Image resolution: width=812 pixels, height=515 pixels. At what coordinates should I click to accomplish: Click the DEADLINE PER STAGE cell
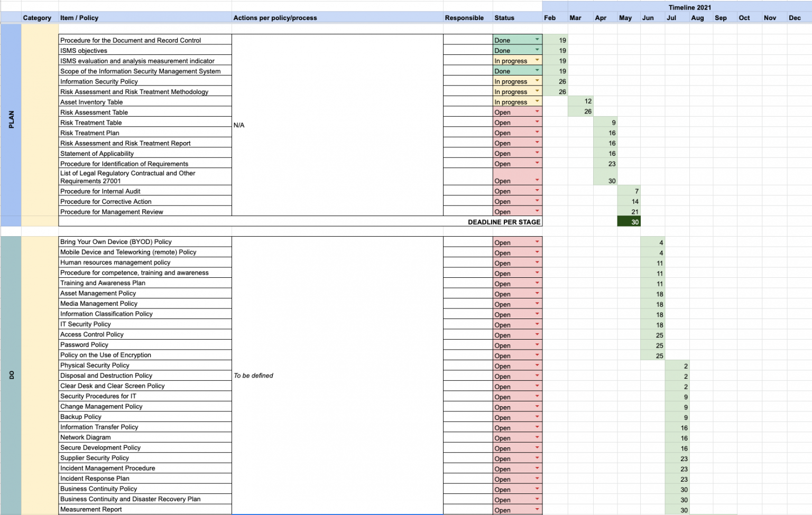504,222
